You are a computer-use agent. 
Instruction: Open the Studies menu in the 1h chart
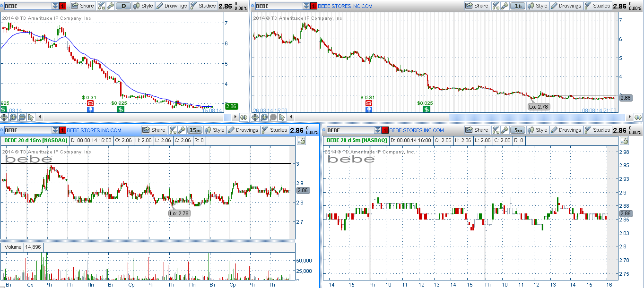pyautogui.click(x=598, y=6)
